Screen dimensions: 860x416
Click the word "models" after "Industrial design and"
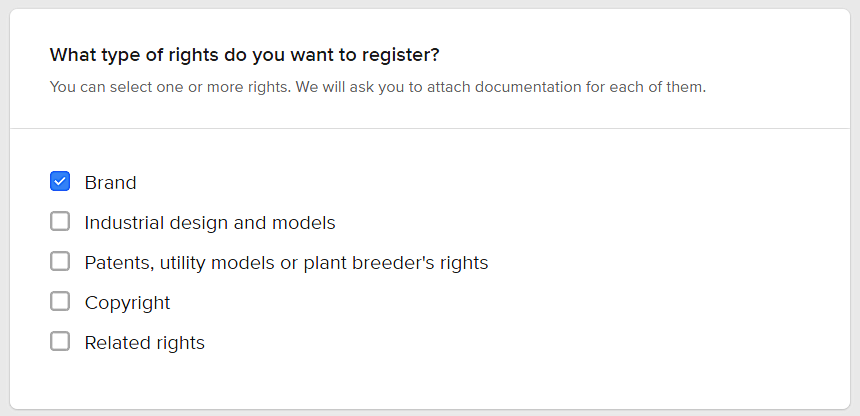click(x=306, y=223)
